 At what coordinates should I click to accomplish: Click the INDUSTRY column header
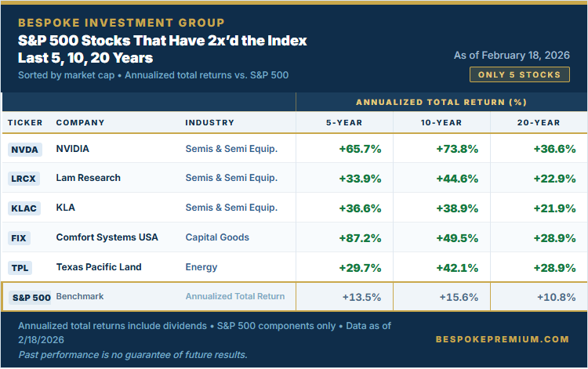tap(209, 123)
